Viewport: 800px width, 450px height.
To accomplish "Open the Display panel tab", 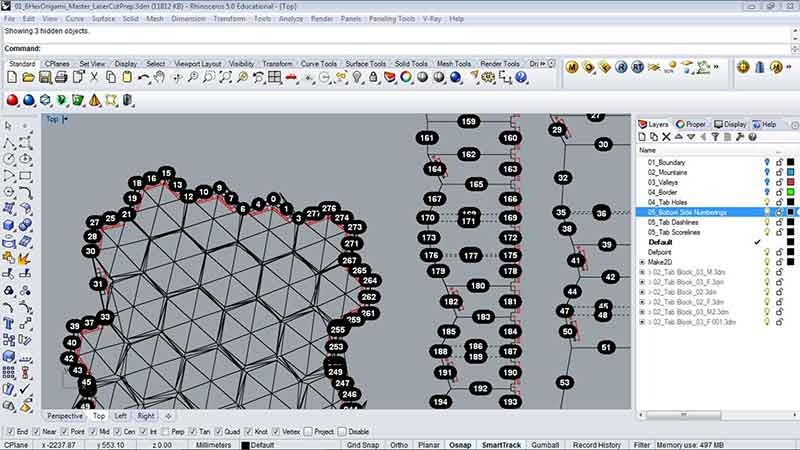I will tap(730, 124).
